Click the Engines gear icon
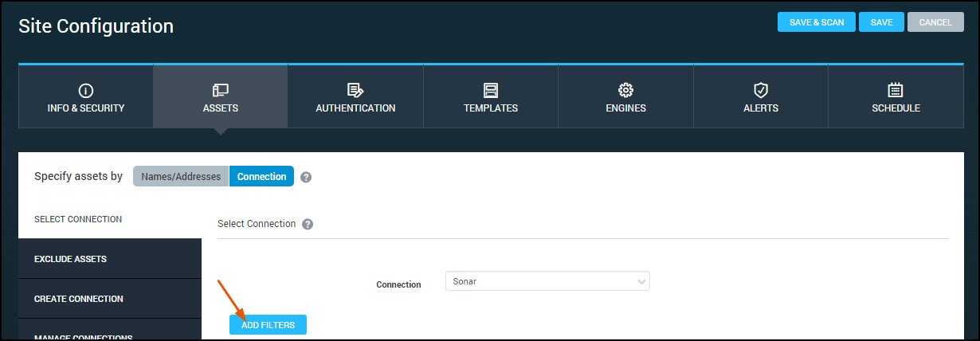The image size is (980, 341). [x=625, y=90]
